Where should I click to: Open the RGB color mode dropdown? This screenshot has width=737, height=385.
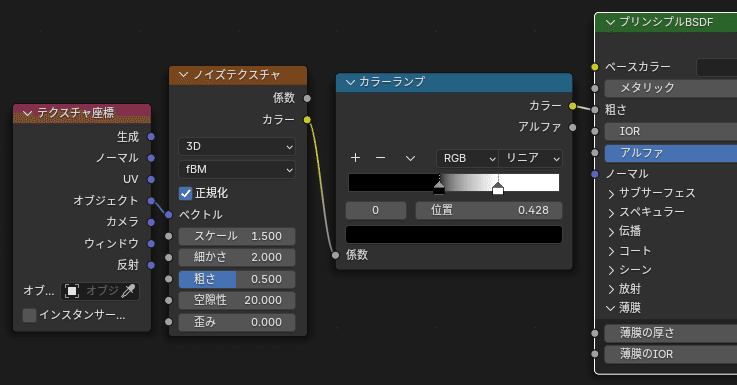click(467, 158)
